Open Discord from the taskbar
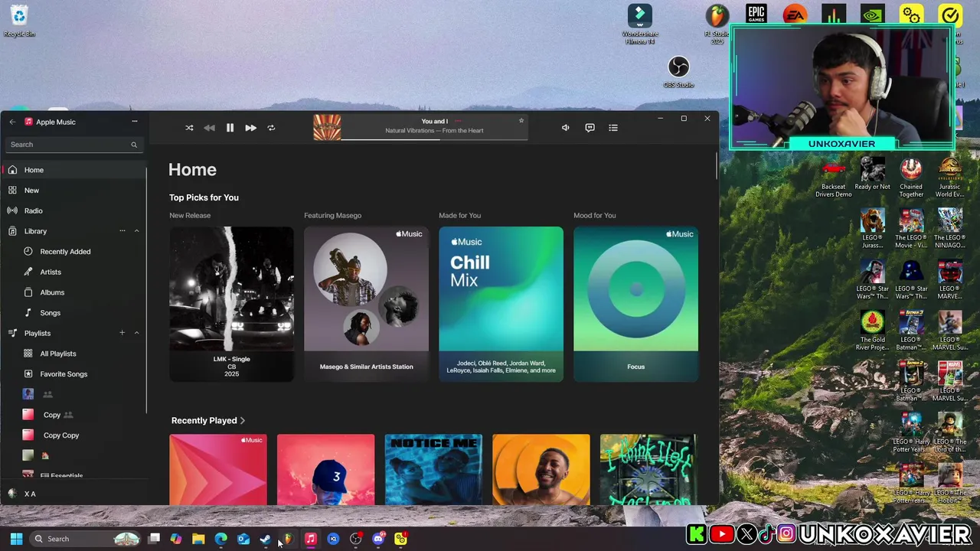Viewport: 980px width, 551px height. tap(378, 539)
